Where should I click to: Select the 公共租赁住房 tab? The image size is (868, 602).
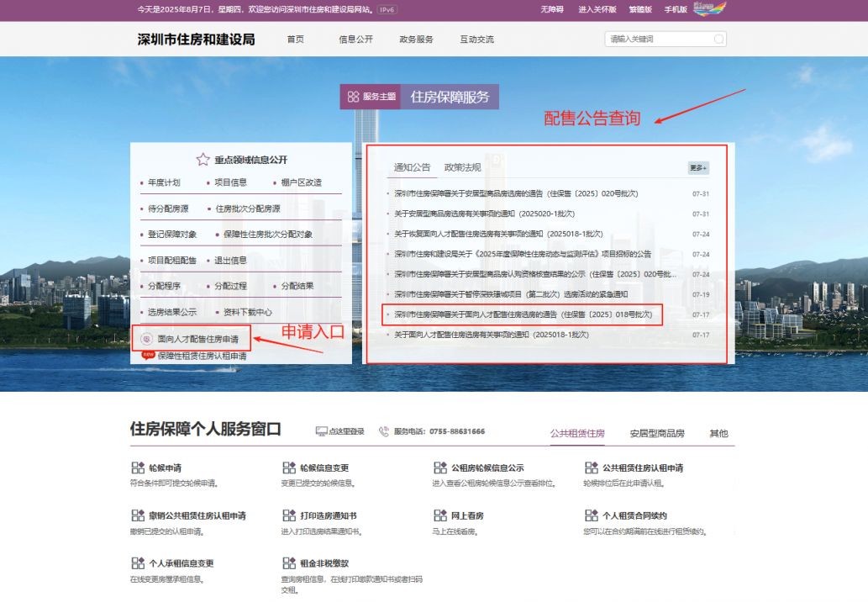pyautogui.click(x=577, y=433)
